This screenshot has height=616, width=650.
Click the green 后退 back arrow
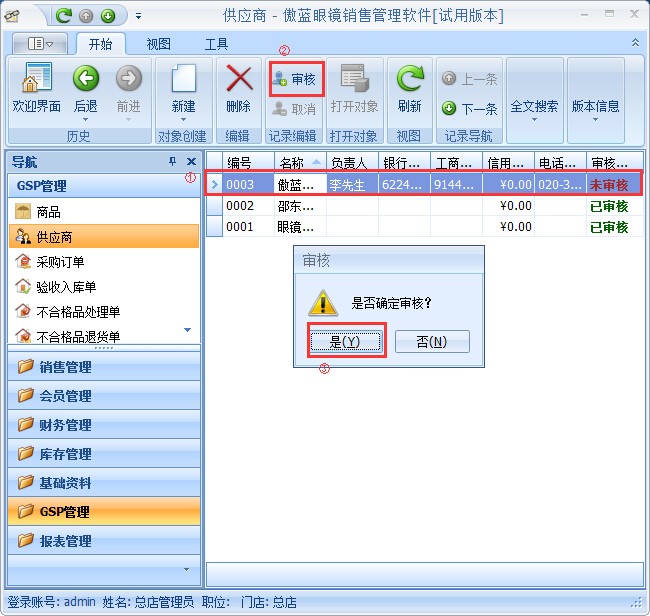point(85,80)
